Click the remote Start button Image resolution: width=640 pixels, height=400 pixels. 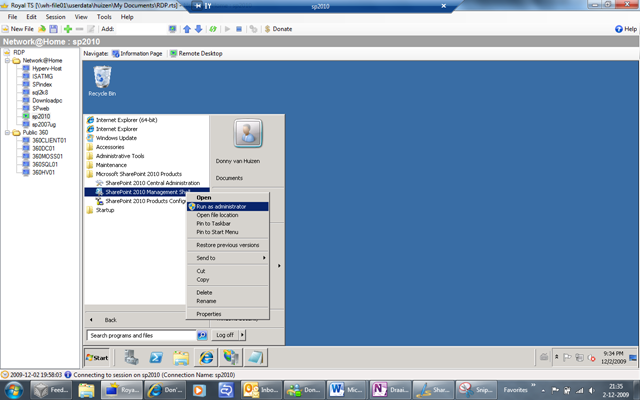pyautogui.click(x=97, y=358)
